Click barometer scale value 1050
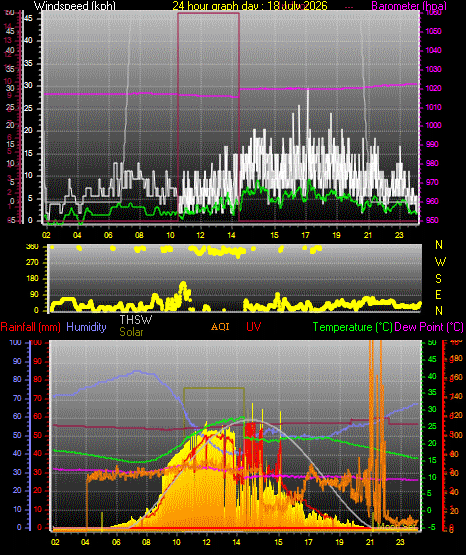This screenshot has height=555, width=466. tap(433, 31)
